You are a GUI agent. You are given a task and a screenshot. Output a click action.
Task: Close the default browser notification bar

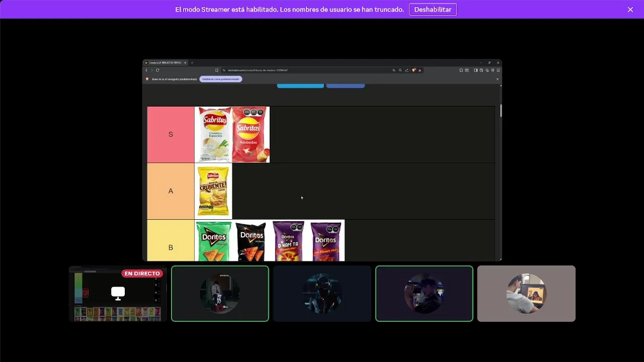pyautogui.click(x=498, y=79)
